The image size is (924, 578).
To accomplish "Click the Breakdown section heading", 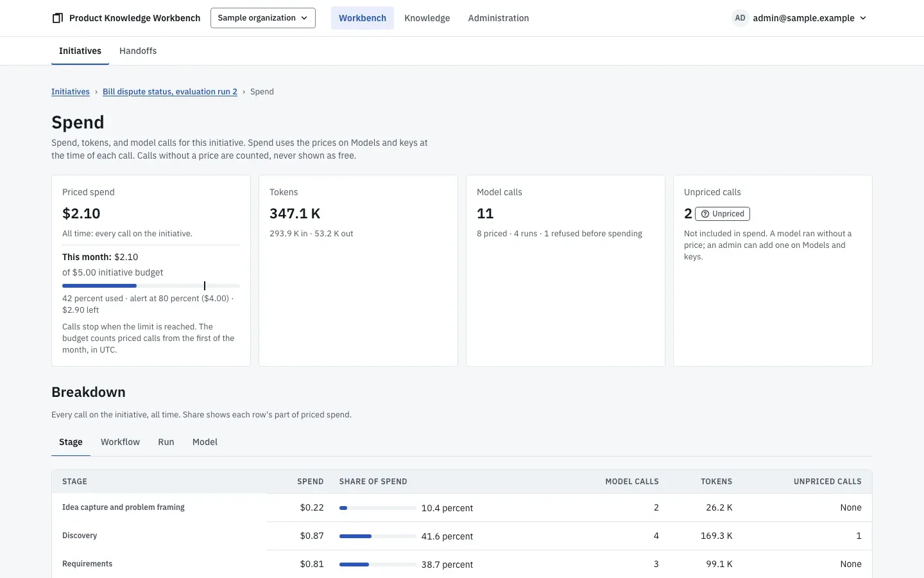I will tap(89, 392).
